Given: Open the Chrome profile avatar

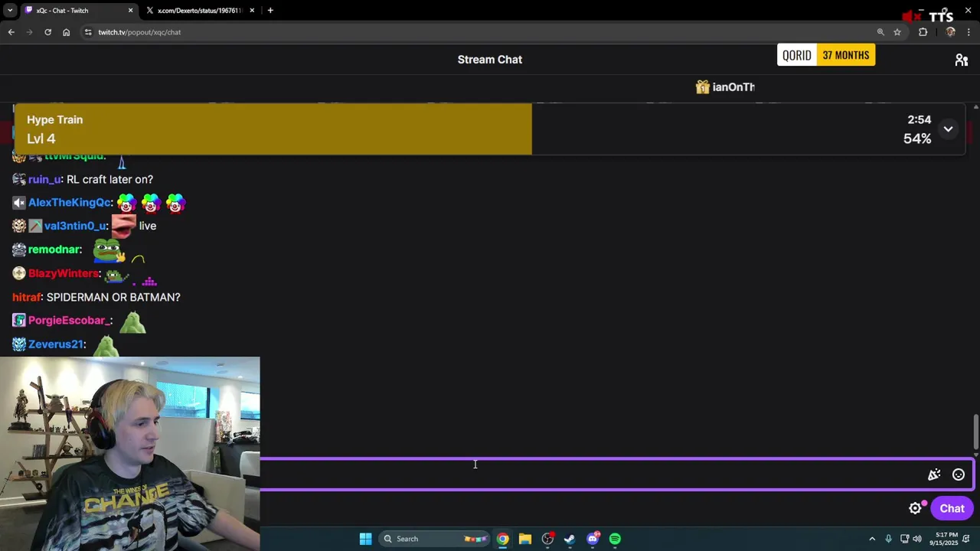Looking at the screenshot, I should point(951,32).
